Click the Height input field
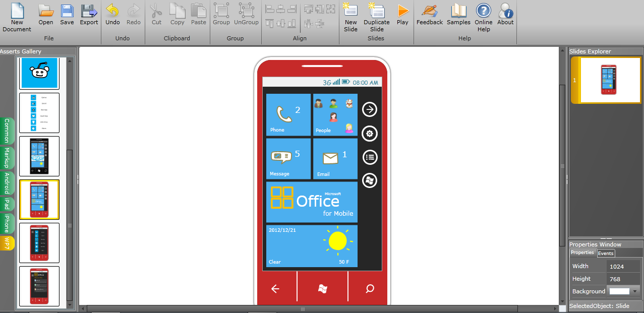Viewport: 644px width, 313px height. tap(623, 279)
